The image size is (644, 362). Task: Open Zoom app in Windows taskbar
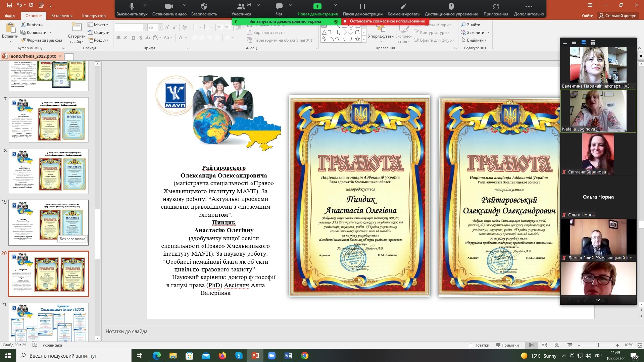click(271, 356)
